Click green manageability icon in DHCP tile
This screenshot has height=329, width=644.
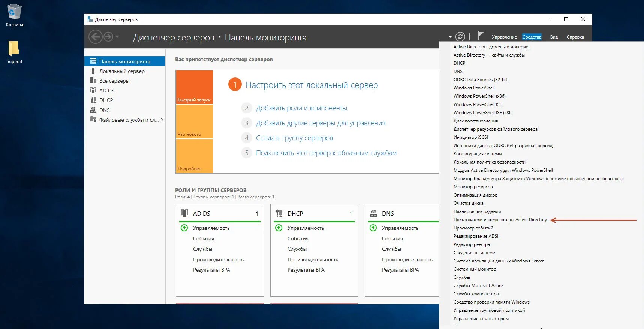point(279,228)
